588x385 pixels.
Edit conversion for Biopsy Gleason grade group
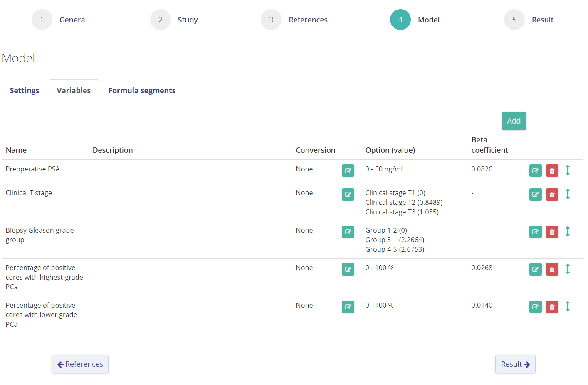[348, 232]
